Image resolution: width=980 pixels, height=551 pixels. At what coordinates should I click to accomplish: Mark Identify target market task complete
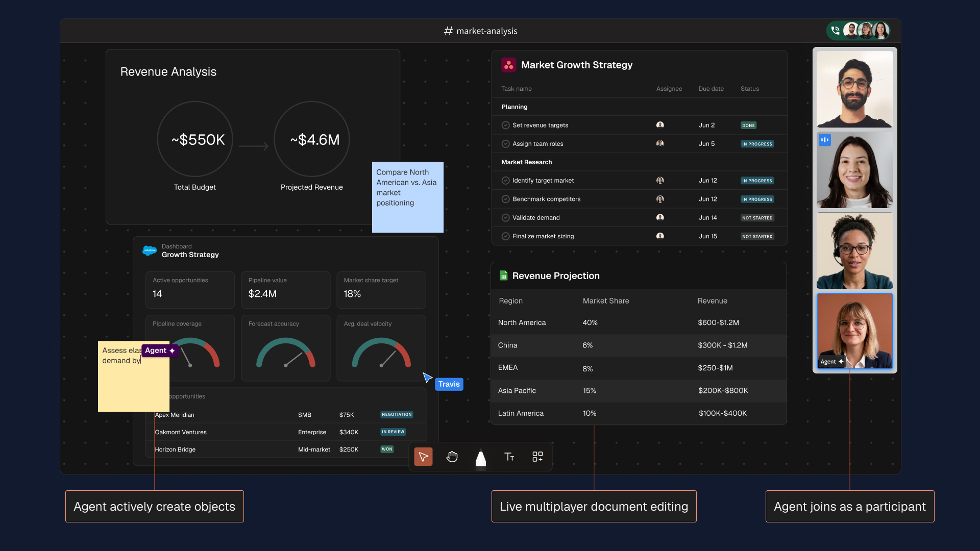click(x=505, y=181)
